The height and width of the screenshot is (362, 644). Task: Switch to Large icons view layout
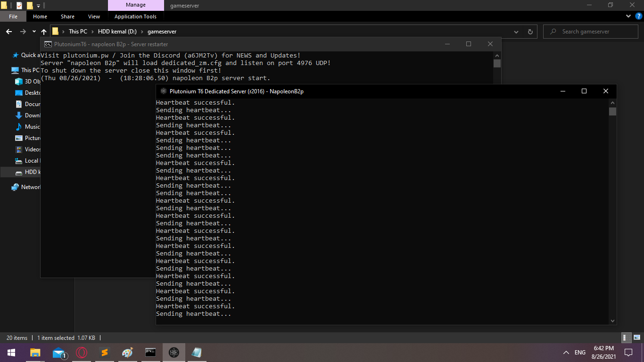636,337
